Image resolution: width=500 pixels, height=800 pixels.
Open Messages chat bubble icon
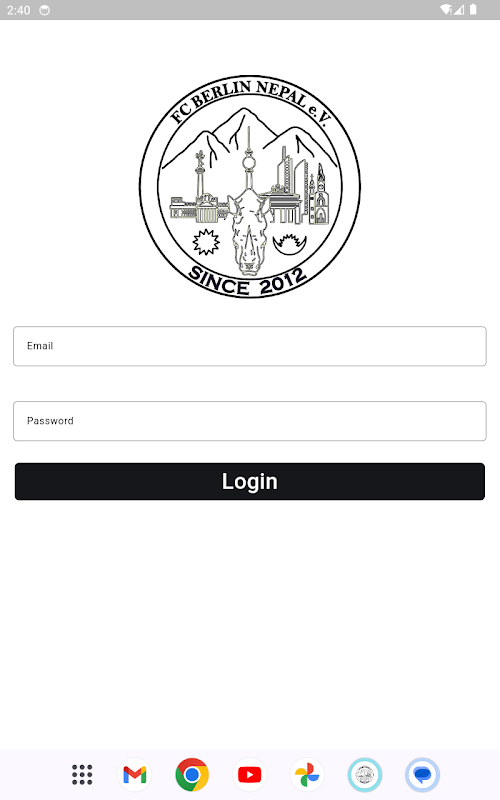point(422,774)
